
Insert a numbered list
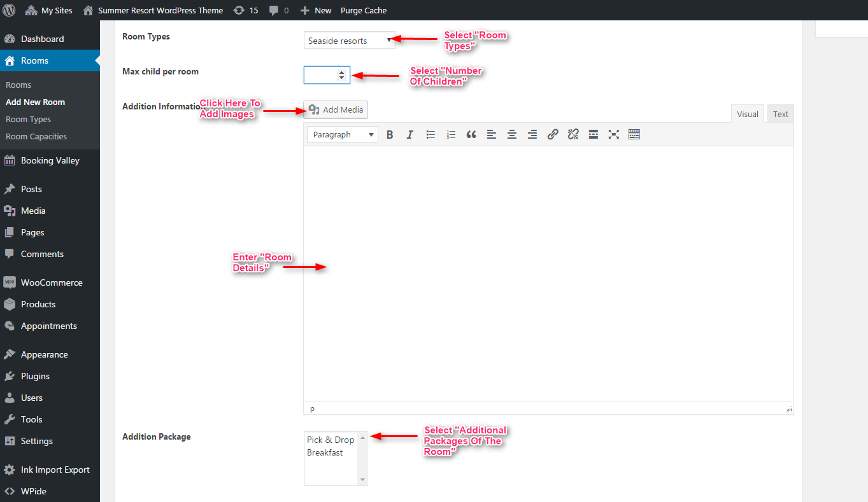click(x=451, y=134)
